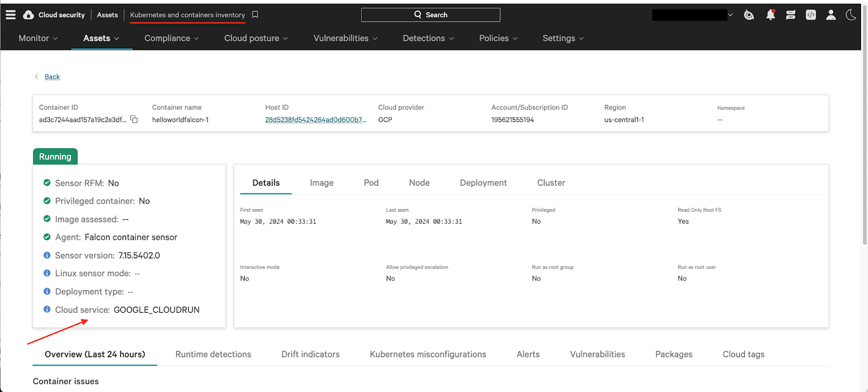Click the search magnifier icon
The height and width of the screenshot is (392, 868).
pos(418,15)
